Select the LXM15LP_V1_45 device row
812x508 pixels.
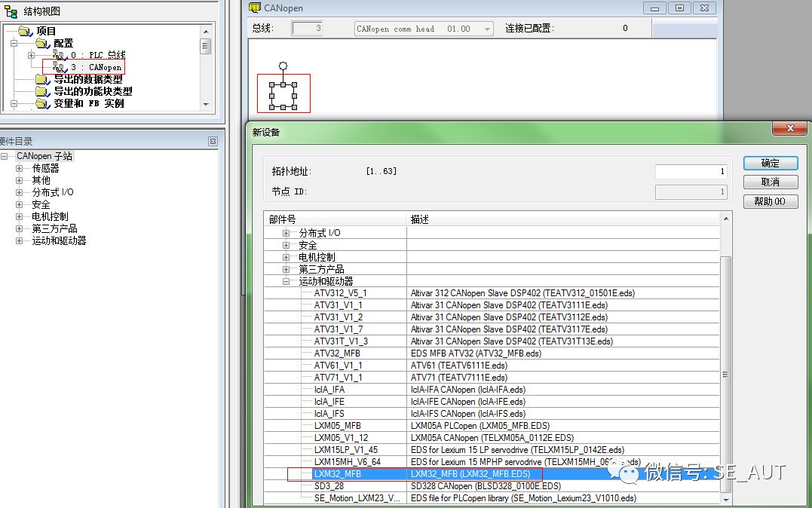coord(492,450)
